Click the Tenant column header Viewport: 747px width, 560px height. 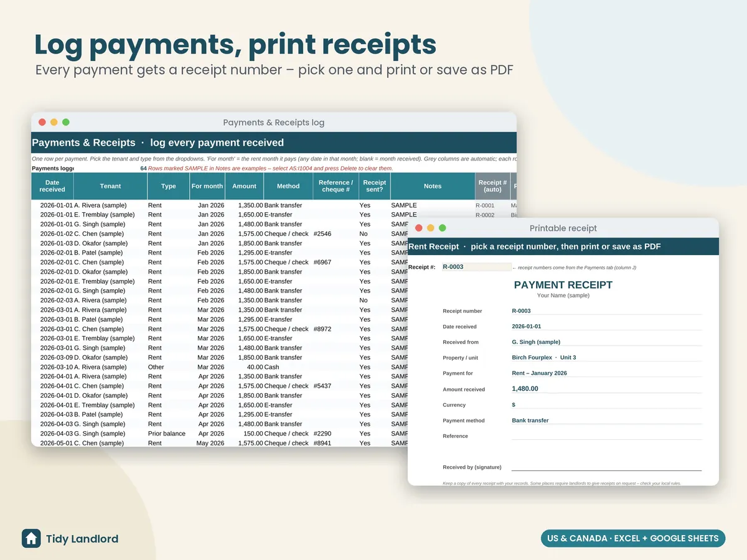click(x=111, y=186)
